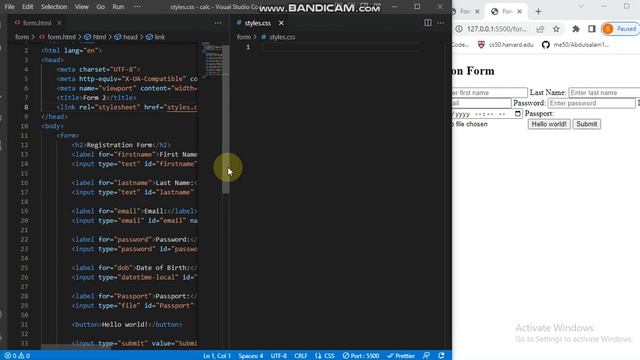Open cs50.harvard.edu bookmark
The width and height of the screenshot is (640, 360).
[x=506, y=45]
